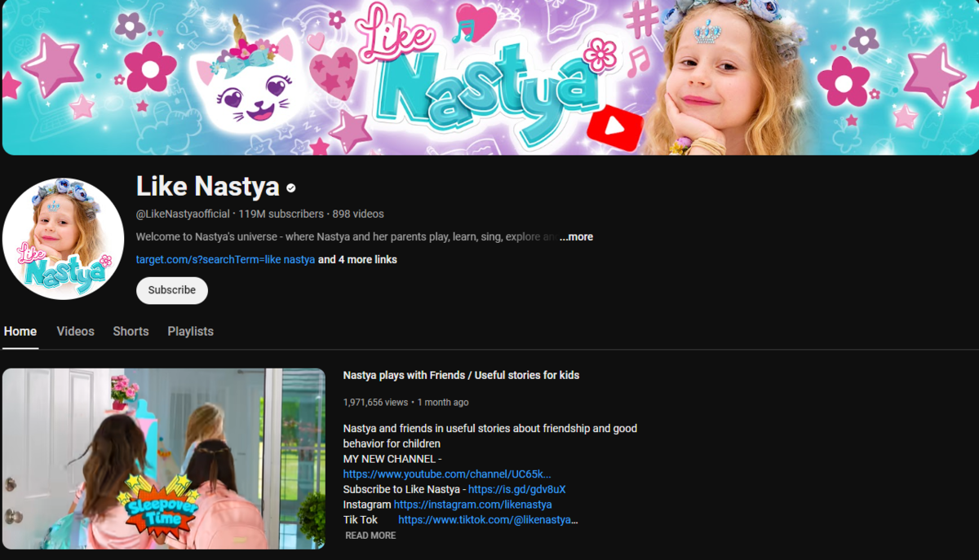Open 'Nastya plays with Friends' video title
Viewport: 979px width, 560px height.
point(461,376)
